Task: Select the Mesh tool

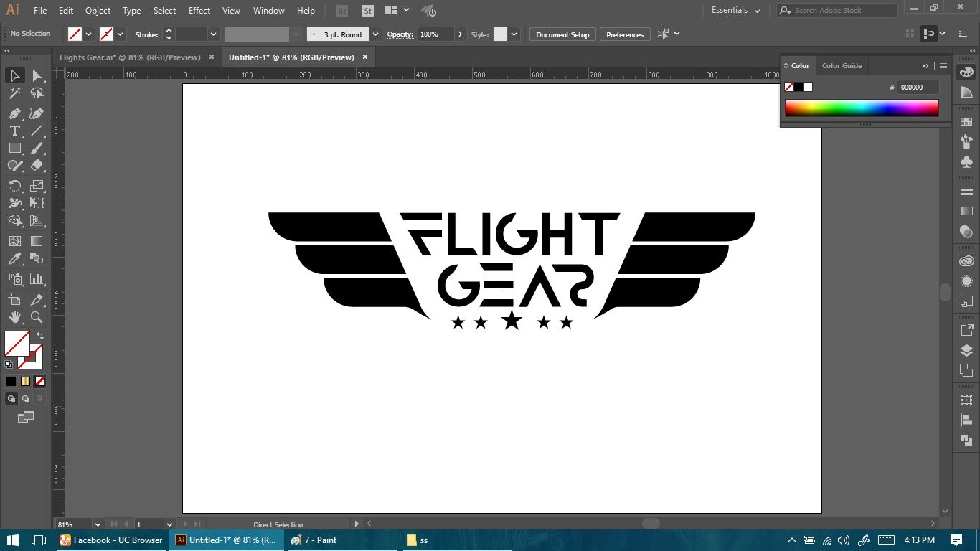Action: tap(14, 241)
